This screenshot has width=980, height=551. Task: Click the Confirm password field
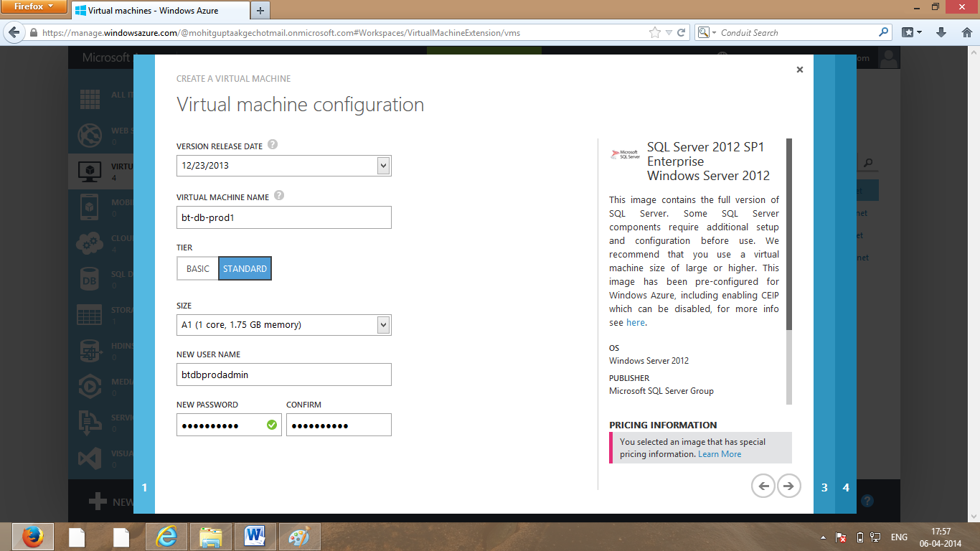point(339,425)
